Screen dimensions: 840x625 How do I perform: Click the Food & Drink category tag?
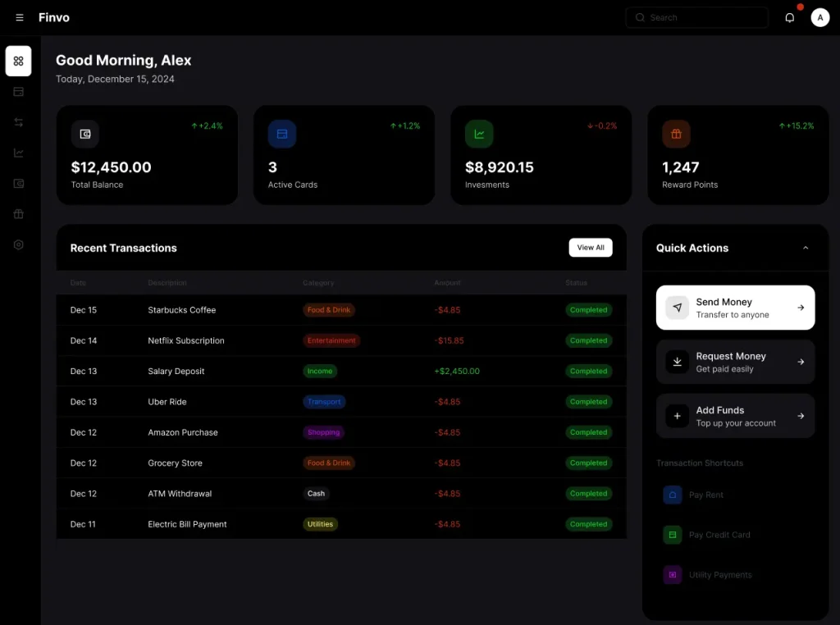click(x=328, y=309)
